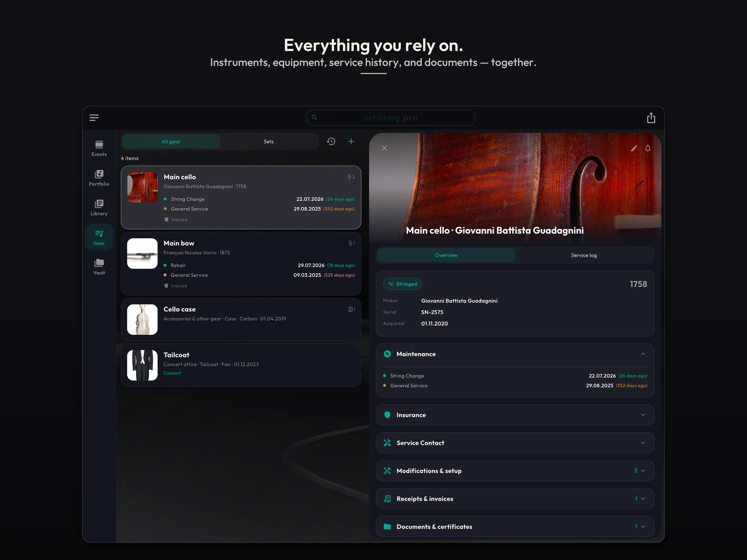Viewport: 747px width, 560px height.
Task: Click the Receipts & invoices icon
Action: (x=387, y=499)
